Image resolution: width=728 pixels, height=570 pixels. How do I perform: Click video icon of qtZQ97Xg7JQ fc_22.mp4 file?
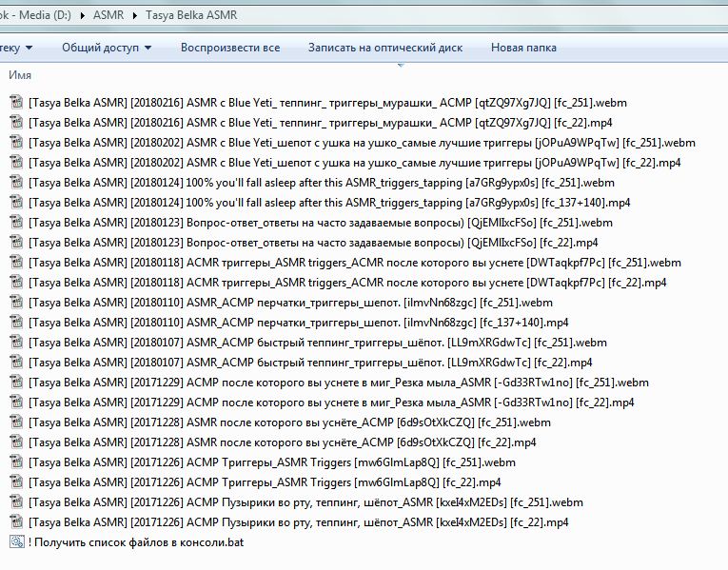[x=17, y=122]
